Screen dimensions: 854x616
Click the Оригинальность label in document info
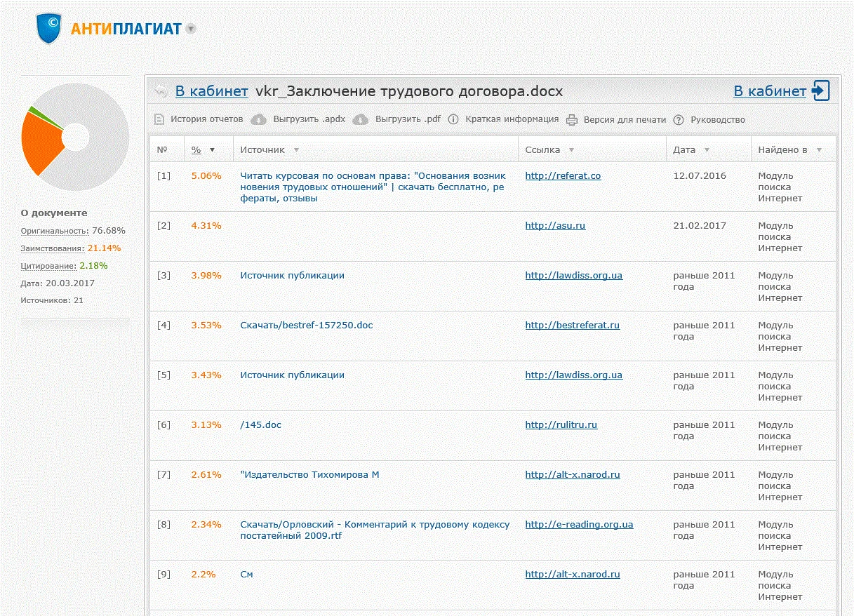(x=55, y=231)
